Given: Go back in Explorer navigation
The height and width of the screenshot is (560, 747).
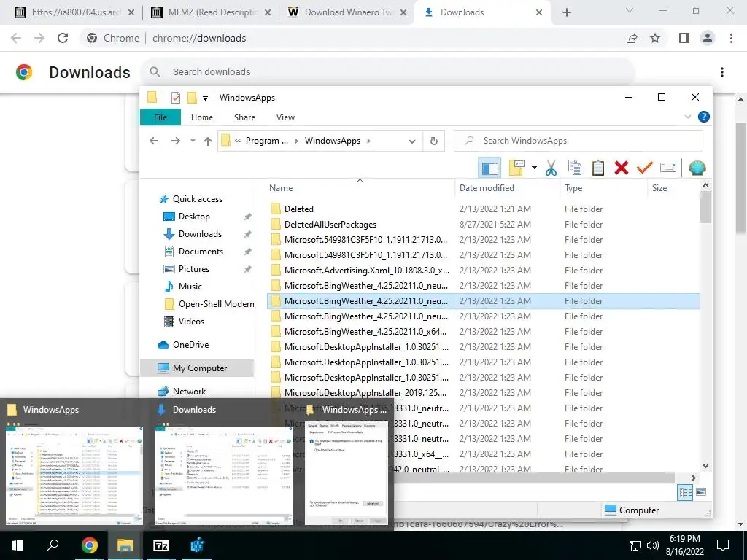Looking at the screenshot, I should pyautogui.click(x=154, y=141).
